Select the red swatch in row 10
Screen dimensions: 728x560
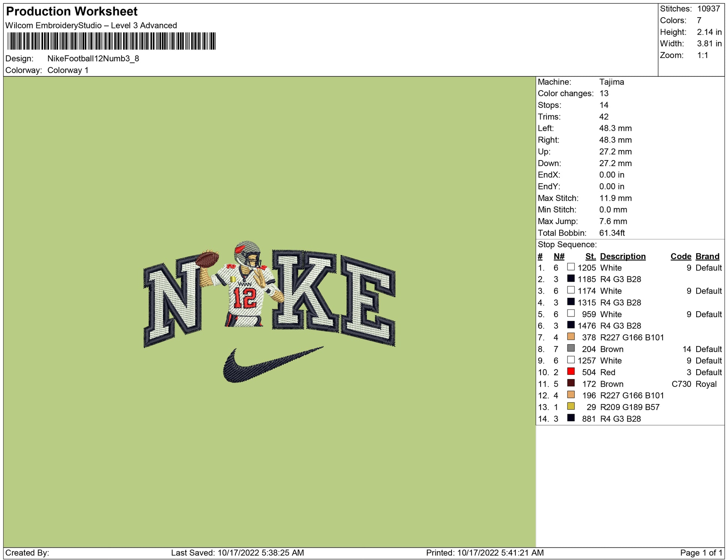[x=571, y=371]
